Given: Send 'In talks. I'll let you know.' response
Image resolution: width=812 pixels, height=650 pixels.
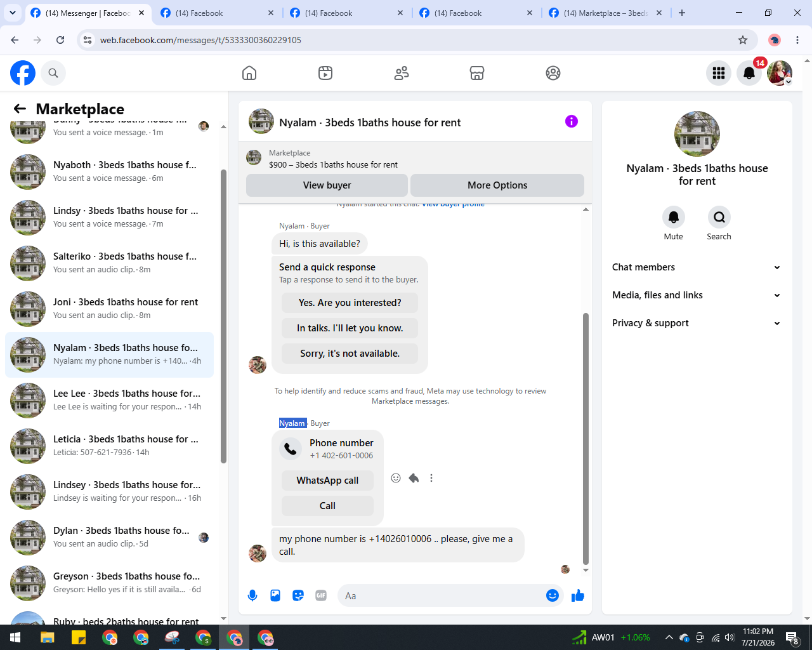Looking at the screenshot, I should coord(350,328).
